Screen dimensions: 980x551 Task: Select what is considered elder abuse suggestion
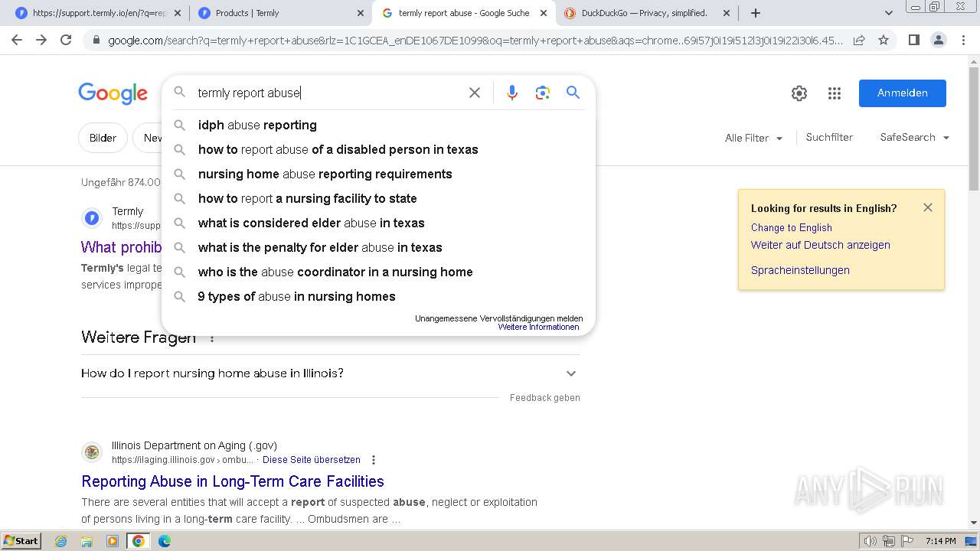tap(378, 223)
